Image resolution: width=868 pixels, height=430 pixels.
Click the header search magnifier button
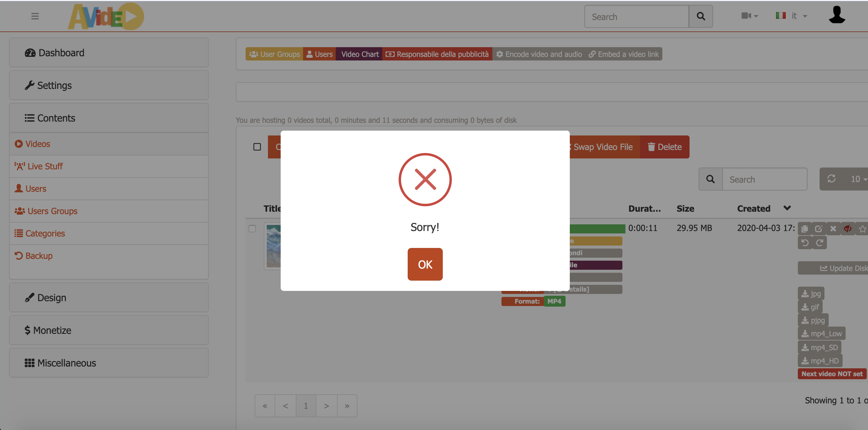[x=701, y=16]
